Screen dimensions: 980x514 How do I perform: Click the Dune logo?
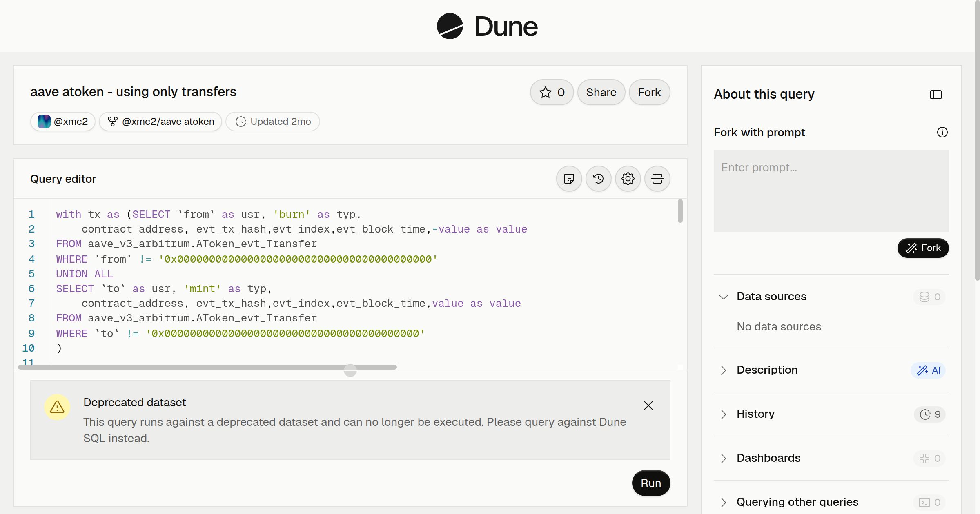[487, 26]
